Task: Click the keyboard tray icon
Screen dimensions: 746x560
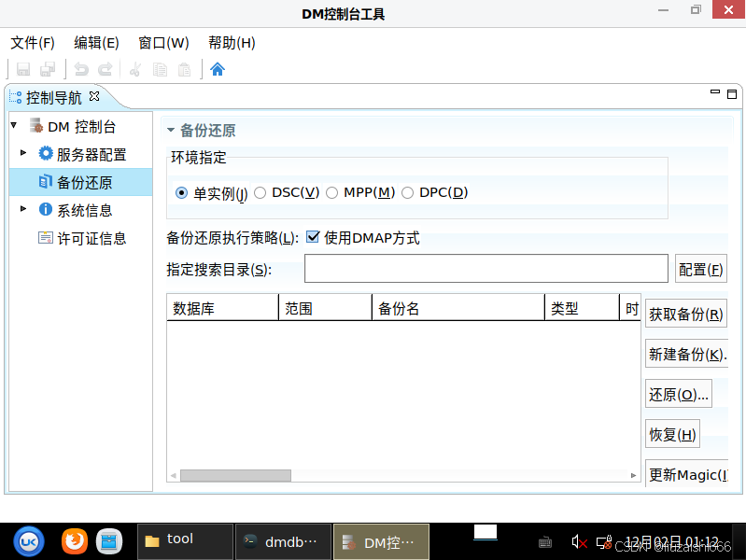Action: click(x=545, y=542)
